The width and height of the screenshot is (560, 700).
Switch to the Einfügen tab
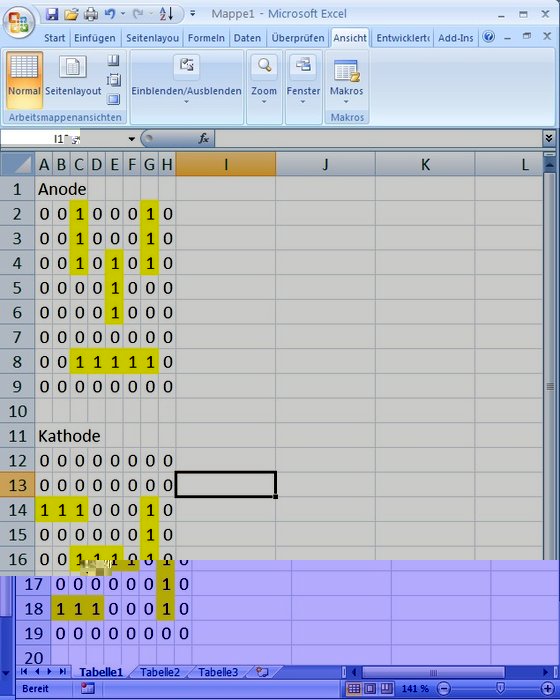pos(95,38)
